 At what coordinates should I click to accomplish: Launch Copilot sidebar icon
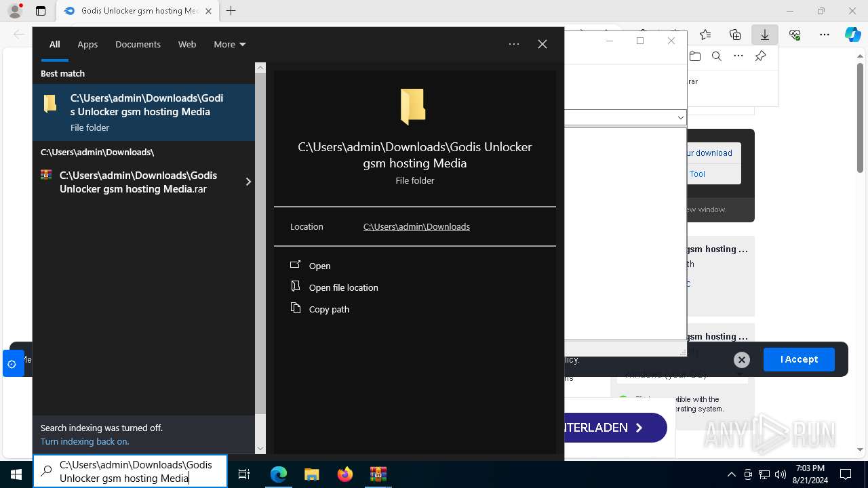pyautogui.click(x=852, y=35)
